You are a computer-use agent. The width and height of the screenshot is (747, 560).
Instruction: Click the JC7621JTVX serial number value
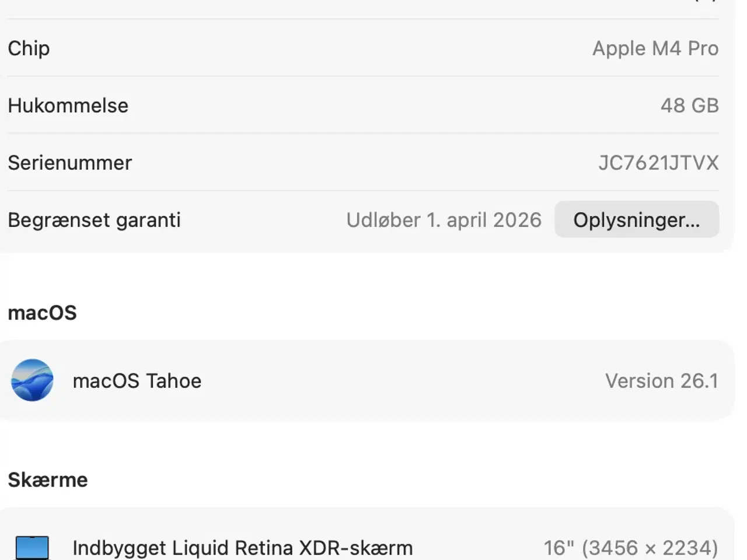[x=658, y=163]
